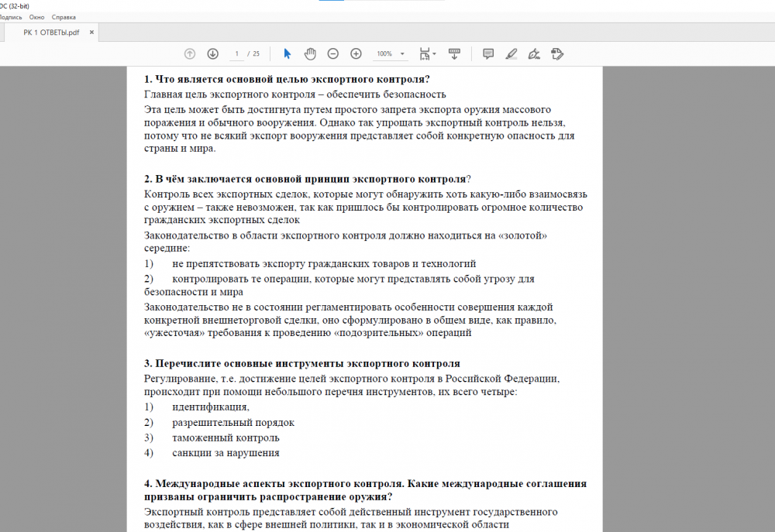Close the РК 1 ОТВЕТЫ.pdf tab
Image resolution: width=775 pixels, height=532 pixels.
(91, 33)
